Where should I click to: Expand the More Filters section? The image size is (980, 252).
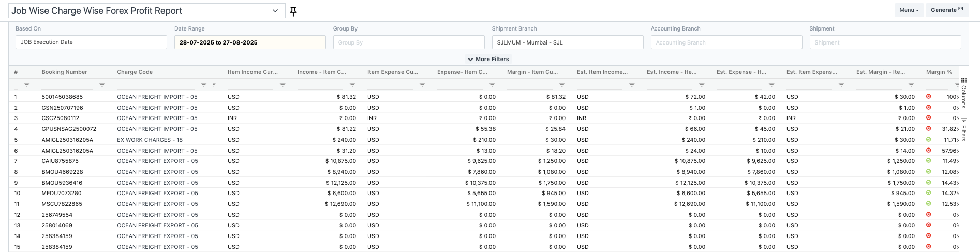488,59
